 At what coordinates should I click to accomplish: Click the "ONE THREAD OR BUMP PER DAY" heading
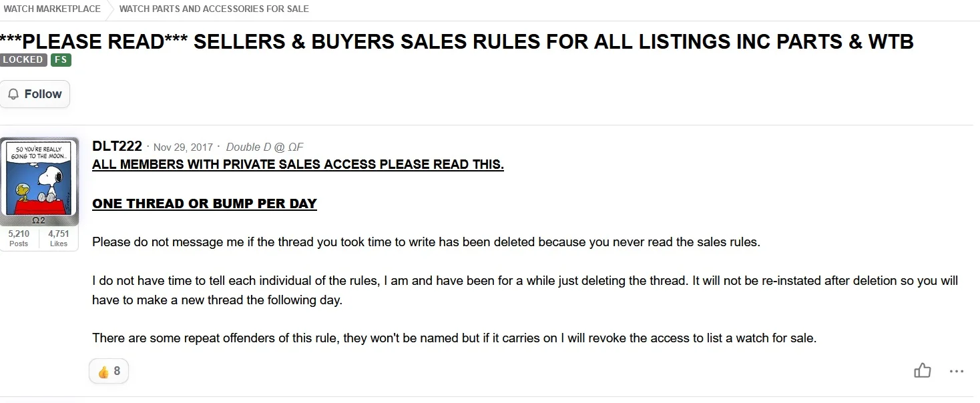[204, 204]
